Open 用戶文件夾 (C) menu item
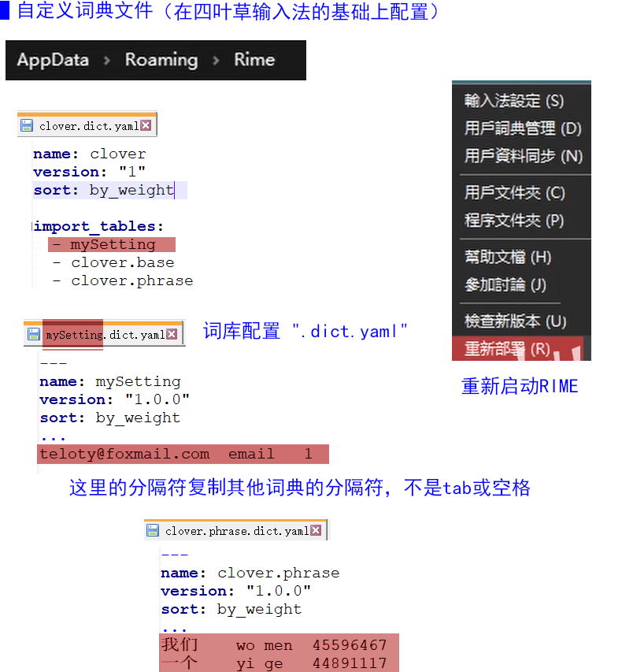Screen dimensions: 622x672 (515, 192)
